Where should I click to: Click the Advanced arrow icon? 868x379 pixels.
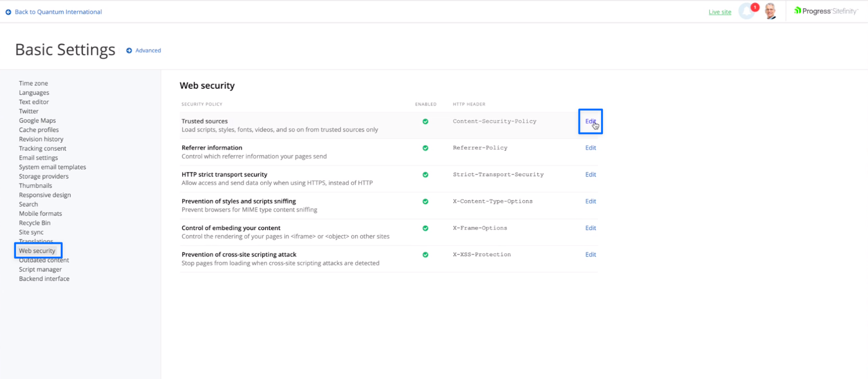129,51
